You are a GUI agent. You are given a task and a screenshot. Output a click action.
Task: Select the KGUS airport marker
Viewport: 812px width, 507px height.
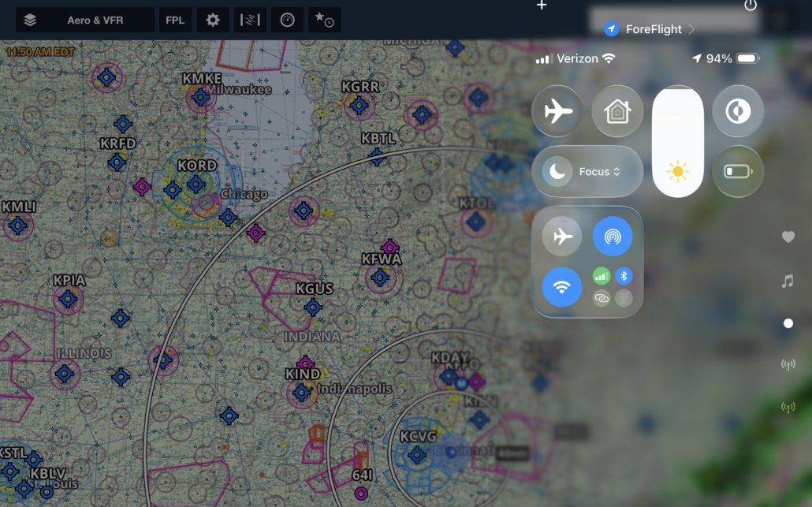[313, 308]
